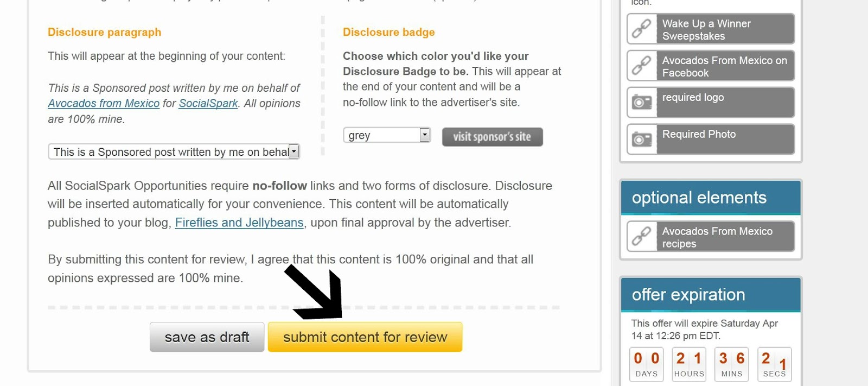Click link icon beside Wake Up a Winner Sweepstakes
The image size is (868, 386).
click(x=642, y=29)
